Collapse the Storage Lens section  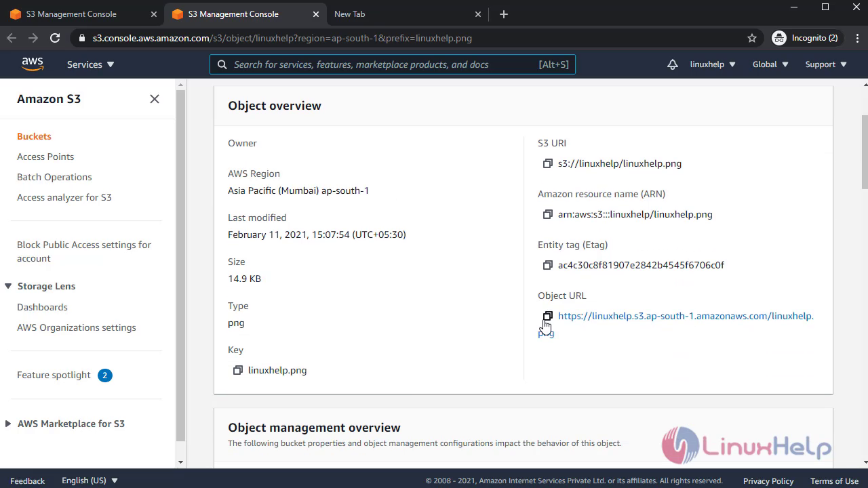(8, 286)
